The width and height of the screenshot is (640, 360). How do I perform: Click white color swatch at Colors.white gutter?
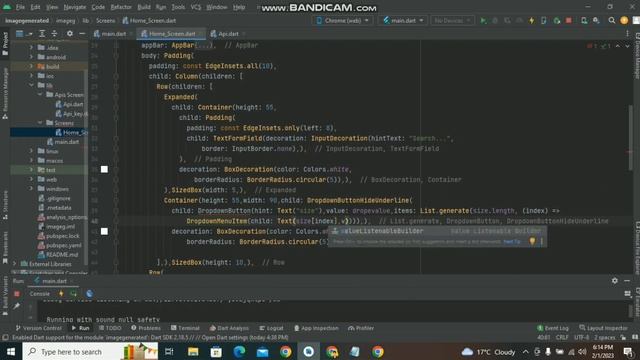[x=104, y=169]
